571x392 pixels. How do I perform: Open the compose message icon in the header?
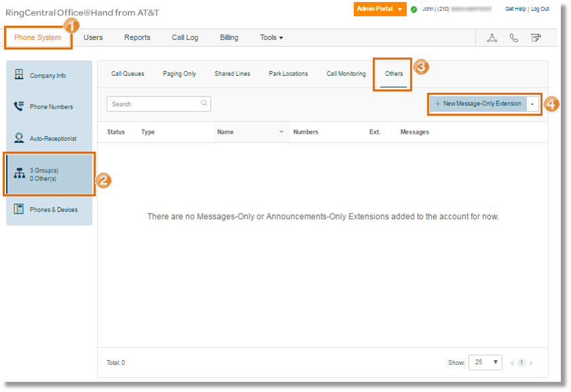click(x=535, y=38)
